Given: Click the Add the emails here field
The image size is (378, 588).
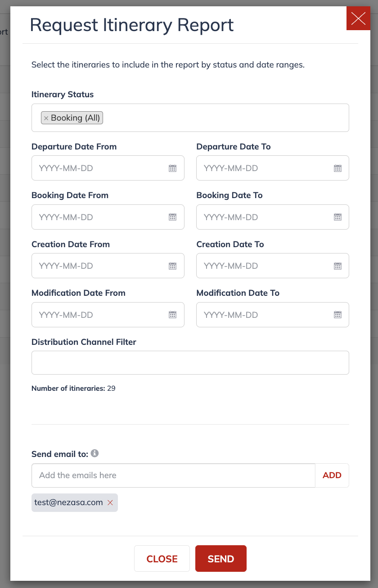Looking at the screenshot, I should 173,475.
